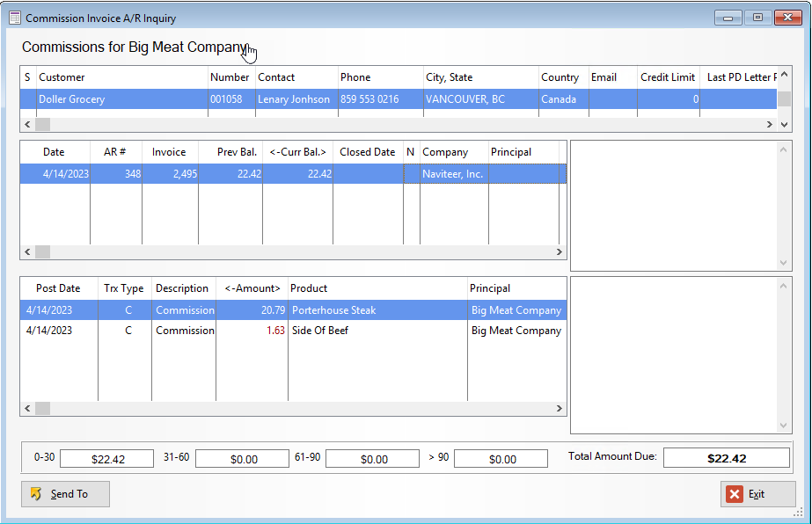The height and width of the screenshot is (524, 812).
Task: Select the Porterhouse Steak transaction row
Action: click(x=293, y=310)
